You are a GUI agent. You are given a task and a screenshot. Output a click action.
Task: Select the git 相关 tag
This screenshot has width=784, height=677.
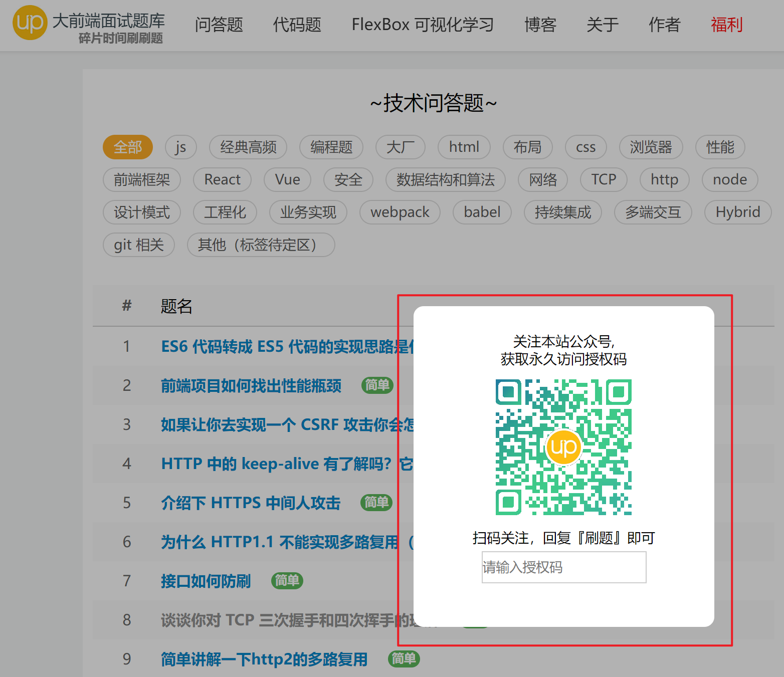[x=139, y=245]
